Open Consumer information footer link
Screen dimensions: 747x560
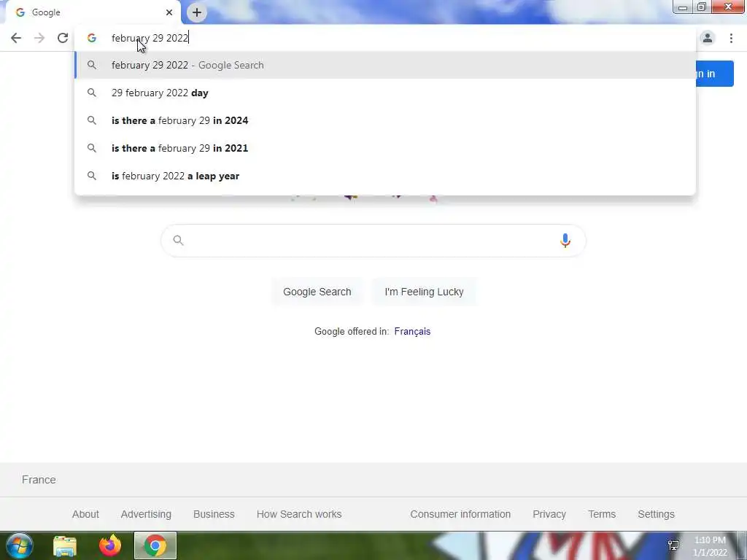click(x=460, y=514)
